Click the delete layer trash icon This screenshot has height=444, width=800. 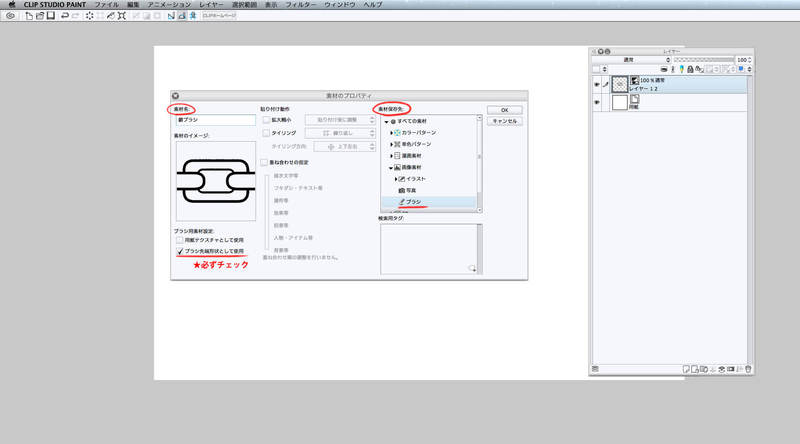pyautogui.click(x=746, y=370)
